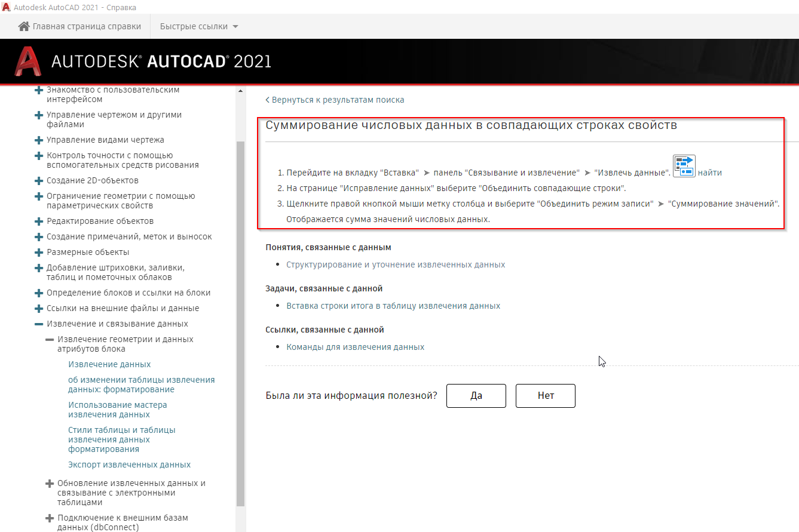Expand Добавление штриховки, заливки, таблиц node
The width and height of the screenshot is (799, 532).
pyautogui.click(x=39, y=268)
